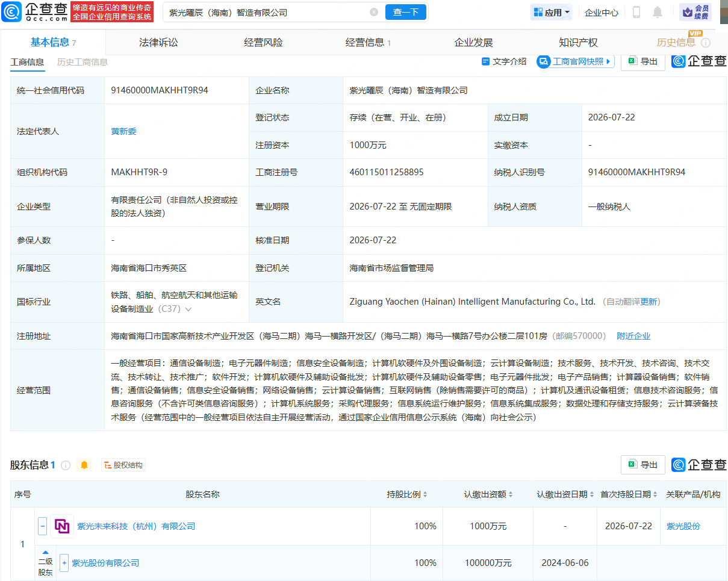Collapse 紫光未来科技 shareholder row with minus
The image size is (728, 581).
(x=43, y=526)
